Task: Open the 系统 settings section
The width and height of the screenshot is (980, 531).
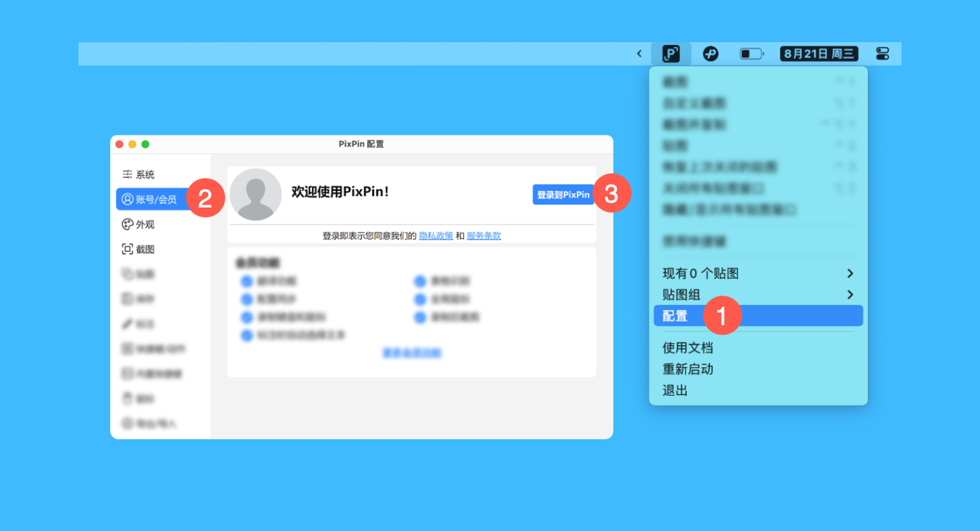Action: (139, 174)
